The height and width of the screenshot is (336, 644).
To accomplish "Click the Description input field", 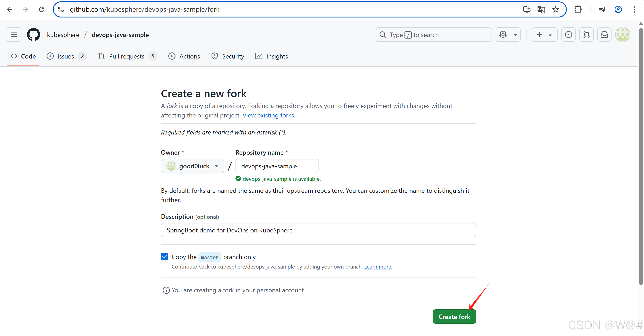I will coord(318,230).
